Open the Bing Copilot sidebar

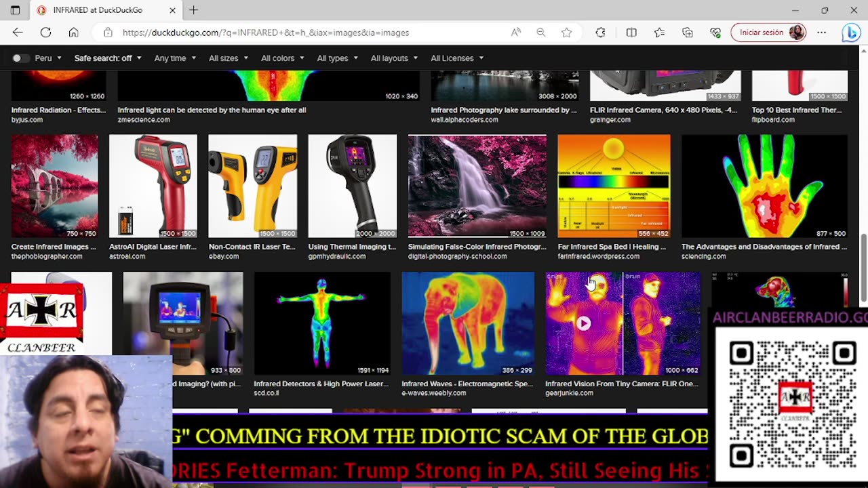click(x=850, y=33)
